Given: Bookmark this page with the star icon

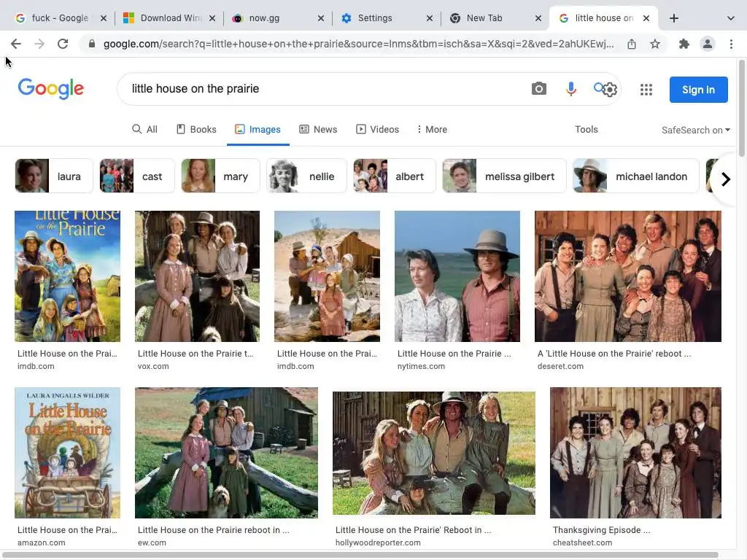Looking at the screenshot, I should (655, 44).
